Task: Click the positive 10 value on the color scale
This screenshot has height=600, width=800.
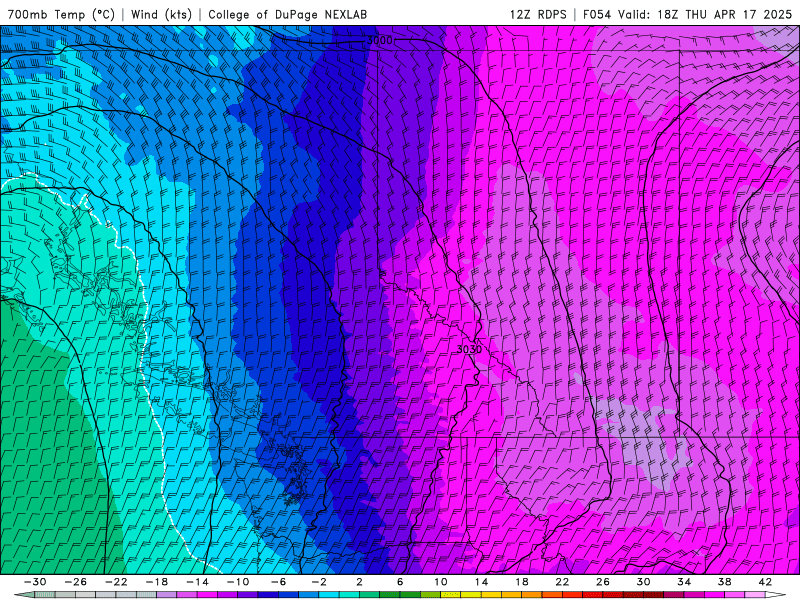Action: pos(441,582)
